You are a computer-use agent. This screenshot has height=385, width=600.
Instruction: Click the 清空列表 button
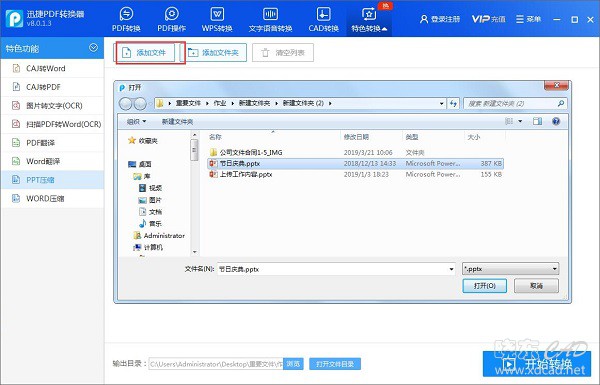283,53
